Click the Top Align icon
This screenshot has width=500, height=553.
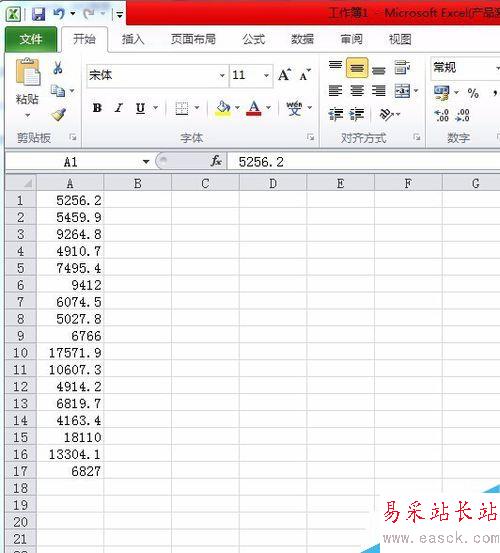335,67
